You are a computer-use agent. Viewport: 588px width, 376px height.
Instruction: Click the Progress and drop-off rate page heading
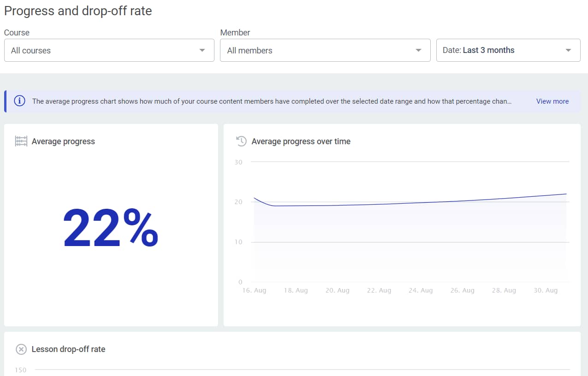tap(78, 11)
